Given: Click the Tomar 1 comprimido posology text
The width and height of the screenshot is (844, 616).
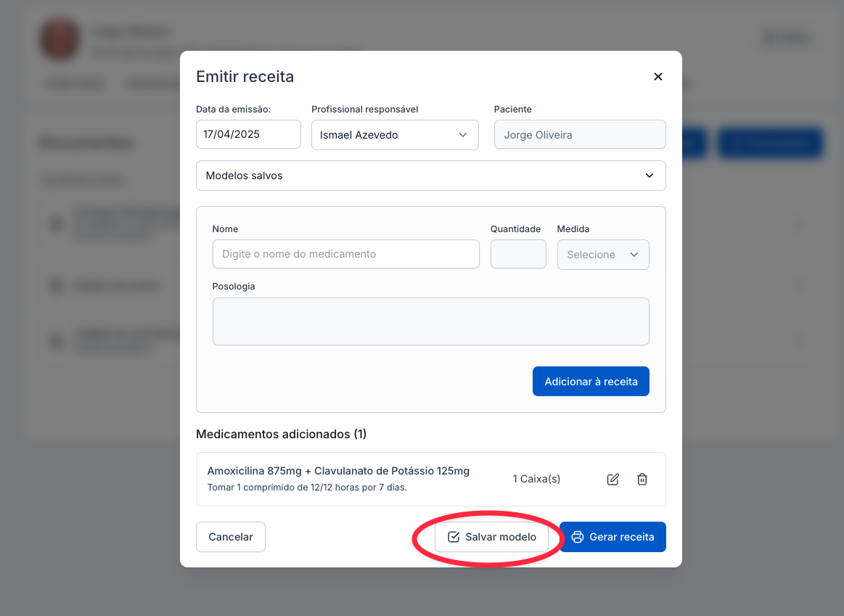Looking at the screenshot, I should pos(307,488).
